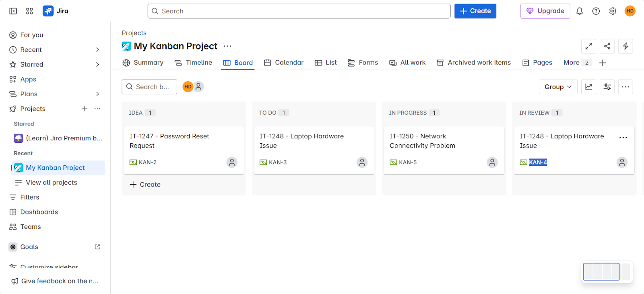The height and width of the screenshot is (294, 644).
Task: Select the Board tab
Action: [x=238, y=63]
